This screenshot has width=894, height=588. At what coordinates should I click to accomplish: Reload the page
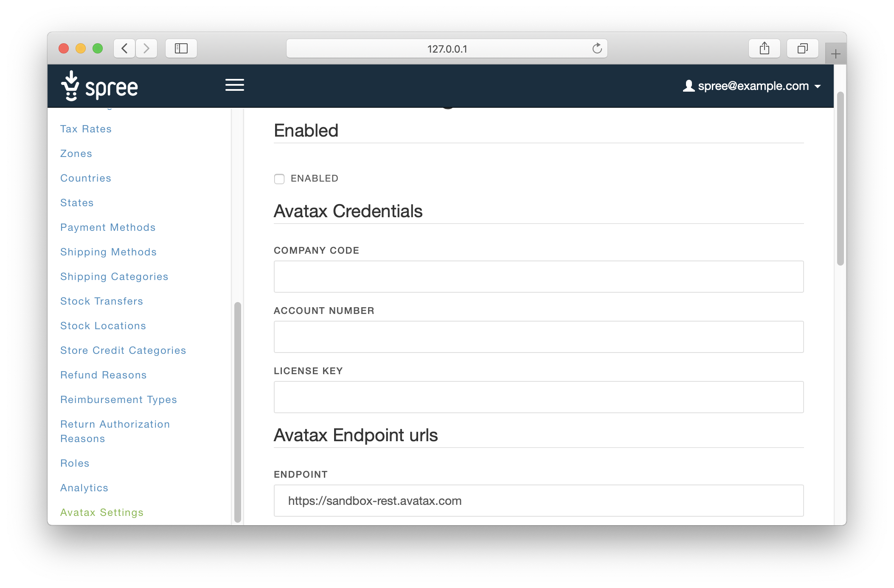[597, 48]
